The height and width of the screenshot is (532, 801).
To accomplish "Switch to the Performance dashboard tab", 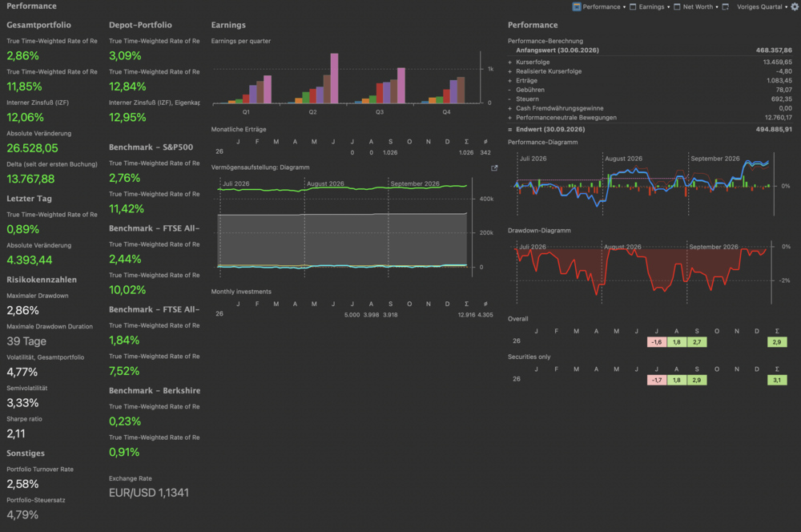I will coord(596,6).
